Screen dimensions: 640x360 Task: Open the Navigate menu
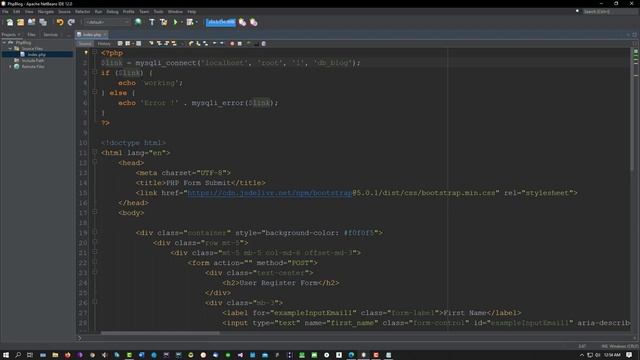45,11
